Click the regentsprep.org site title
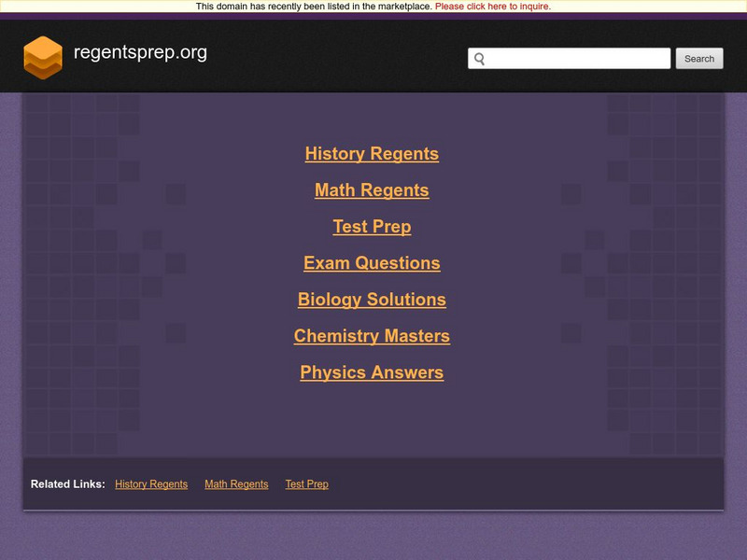This screenshot has height=560, width=747. [142, 54]
